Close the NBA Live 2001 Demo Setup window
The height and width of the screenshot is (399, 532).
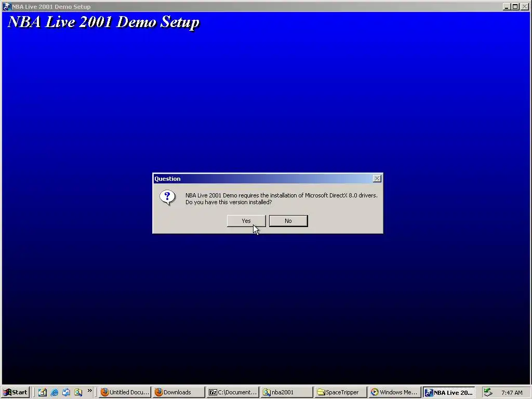pos(525,6)
